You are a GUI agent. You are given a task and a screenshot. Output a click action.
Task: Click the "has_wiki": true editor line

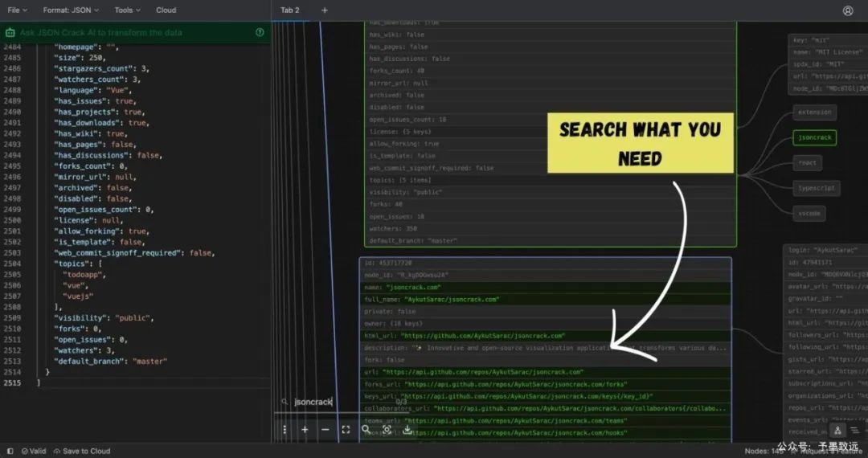91,134
